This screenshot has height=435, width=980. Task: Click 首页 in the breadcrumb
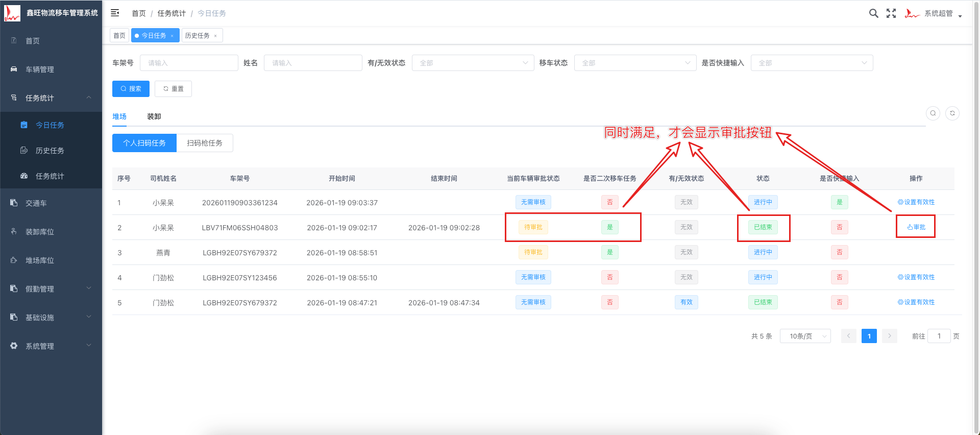click(139, 13)
